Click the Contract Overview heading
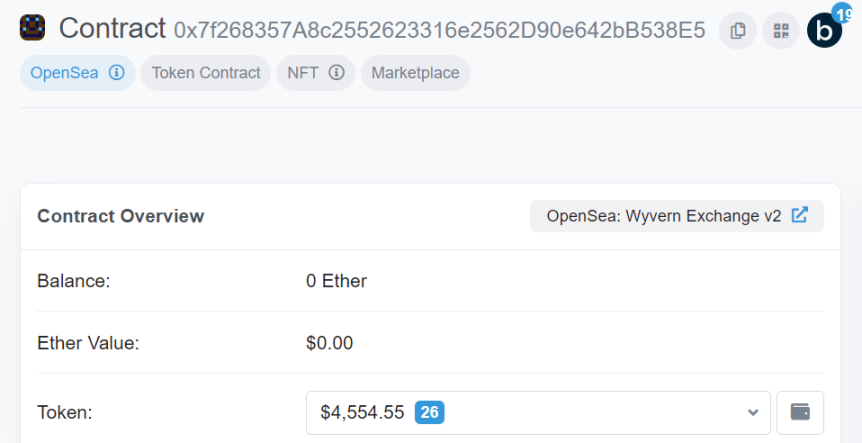 coord(120,216)
